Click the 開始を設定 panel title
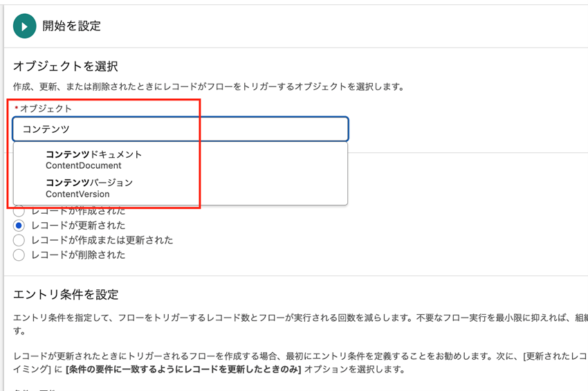 coord(71,26)
